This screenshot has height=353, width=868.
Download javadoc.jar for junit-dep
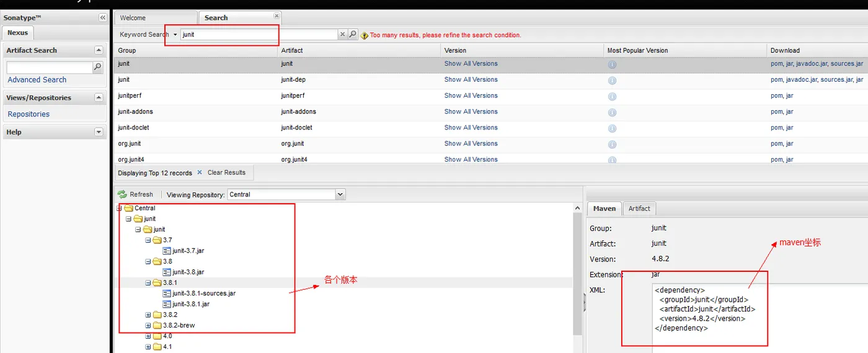click(802, 80)
